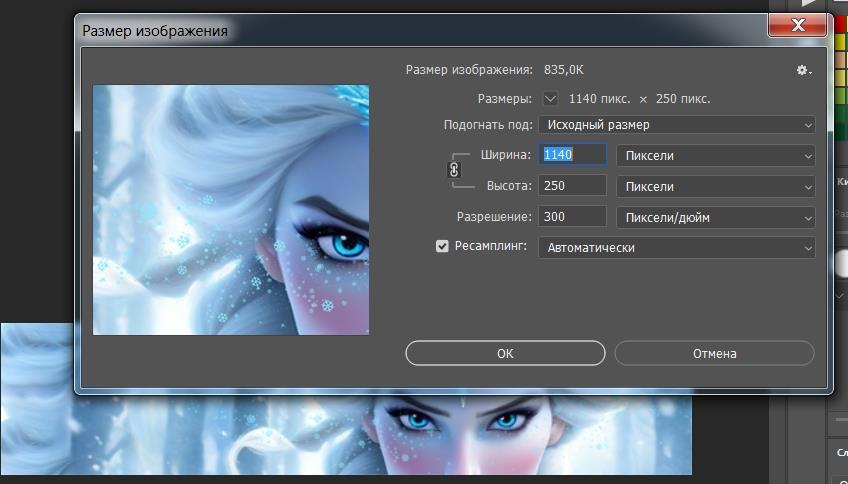Toggle the Ресамплинг checkbox
Image resolution: width=848 pixels, height=484 pixels.
(442, 247)
